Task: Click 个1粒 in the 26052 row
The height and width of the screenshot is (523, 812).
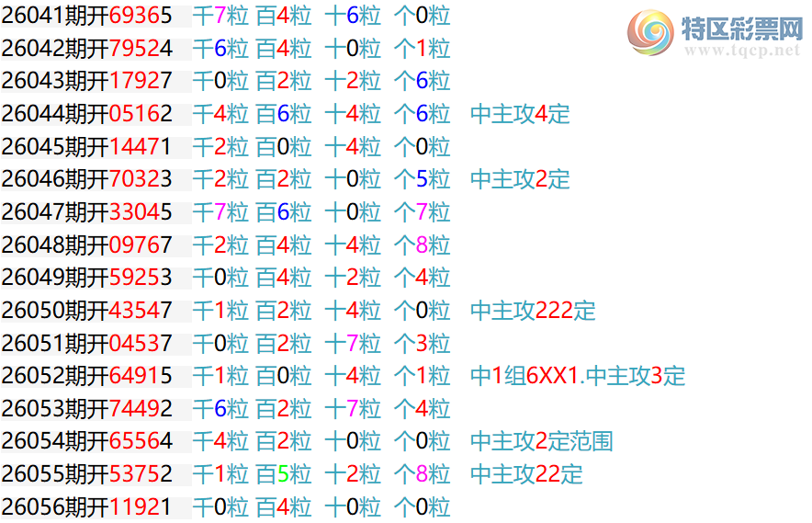Action: click(x=422, y=376)
